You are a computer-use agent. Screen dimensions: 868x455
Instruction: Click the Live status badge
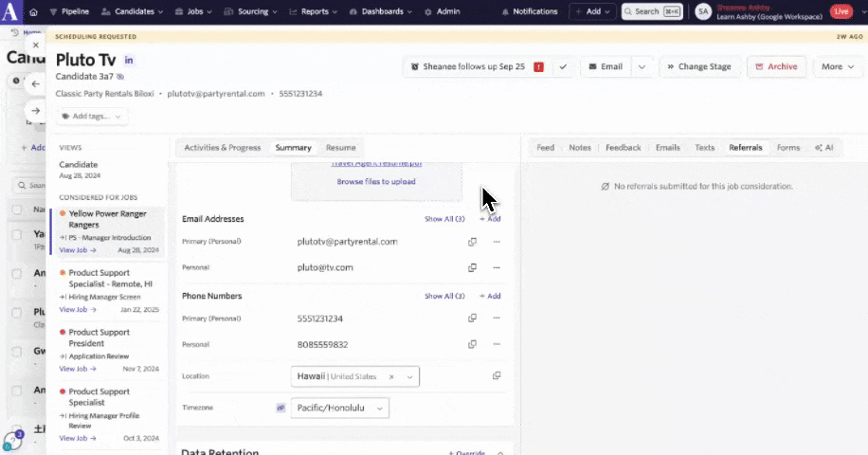point(841,11)
